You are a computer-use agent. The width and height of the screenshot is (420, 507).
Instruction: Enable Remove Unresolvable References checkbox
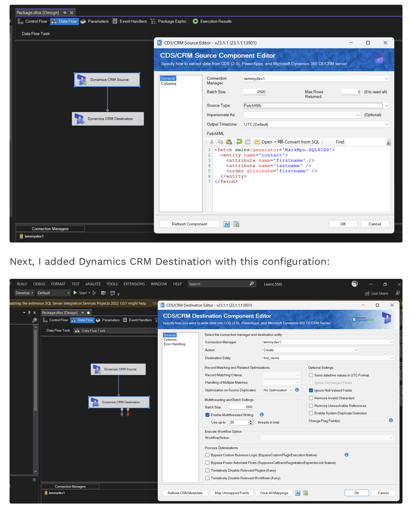[x=311, y=406]
